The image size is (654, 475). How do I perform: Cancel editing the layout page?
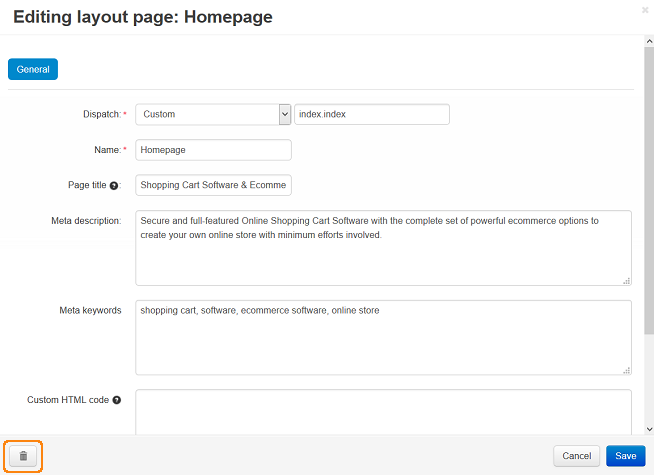(576, 456)
